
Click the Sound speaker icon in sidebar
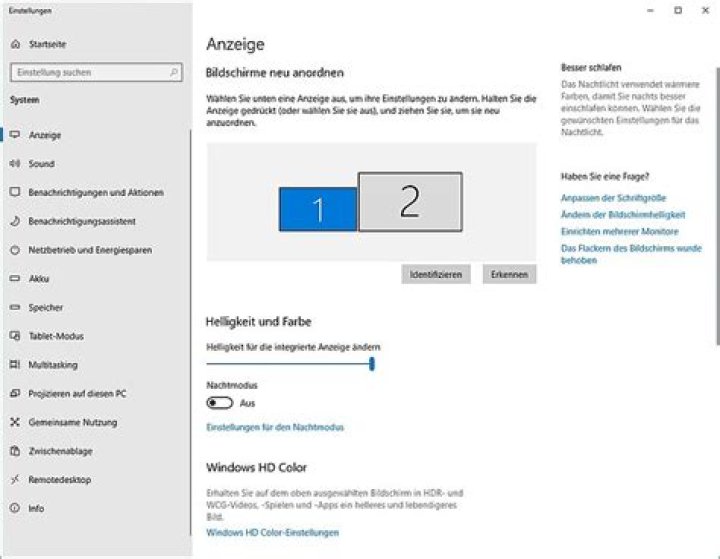coord(15,164)
